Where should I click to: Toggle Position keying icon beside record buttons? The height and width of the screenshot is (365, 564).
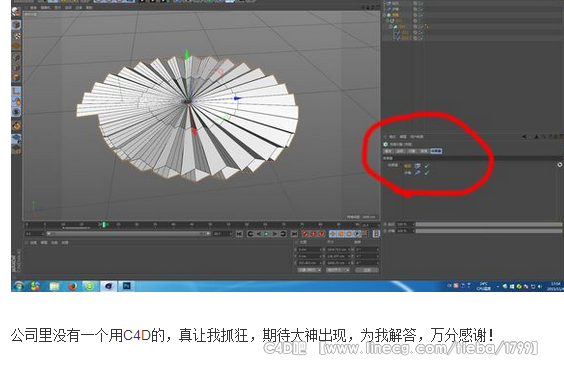[333, 234]
